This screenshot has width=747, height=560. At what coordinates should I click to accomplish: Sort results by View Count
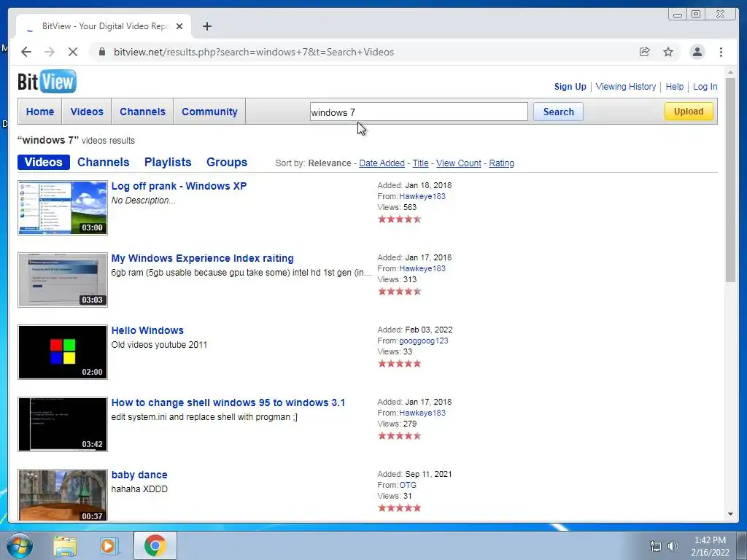point(459,163)
